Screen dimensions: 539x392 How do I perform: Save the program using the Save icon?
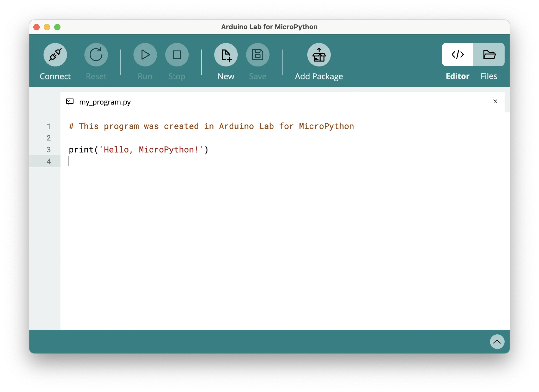(x=258, y=54)
